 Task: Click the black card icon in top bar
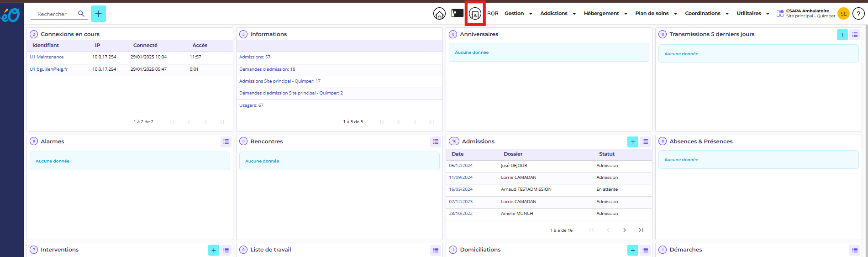pos(457,13)
